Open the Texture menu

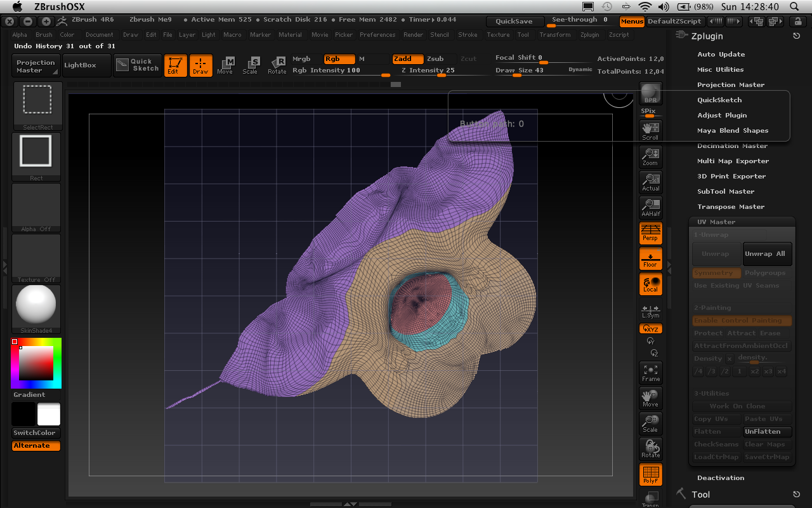(499, 35)
